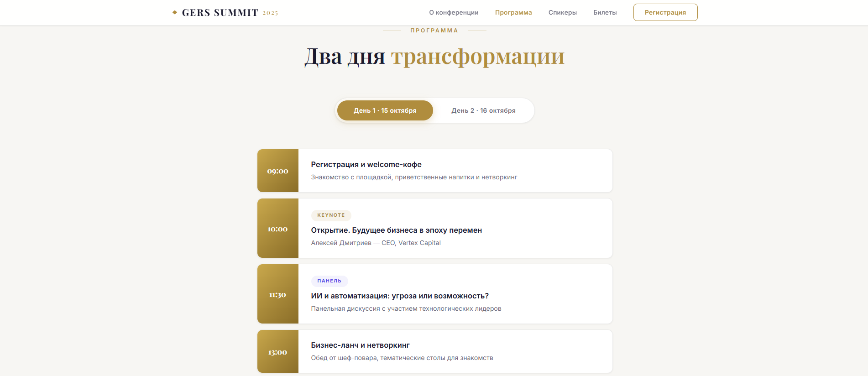This screenshot has height=376, width=868.
Task: Click the 10:00 time block
Action: click(x=277, y=229)
